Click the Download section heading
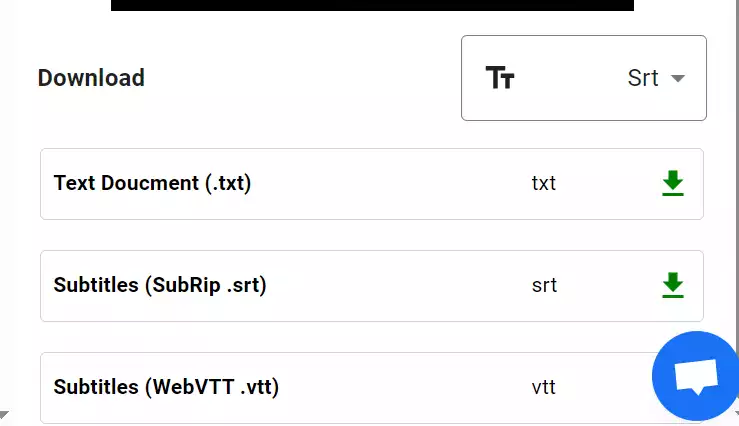 coord(91,78)
